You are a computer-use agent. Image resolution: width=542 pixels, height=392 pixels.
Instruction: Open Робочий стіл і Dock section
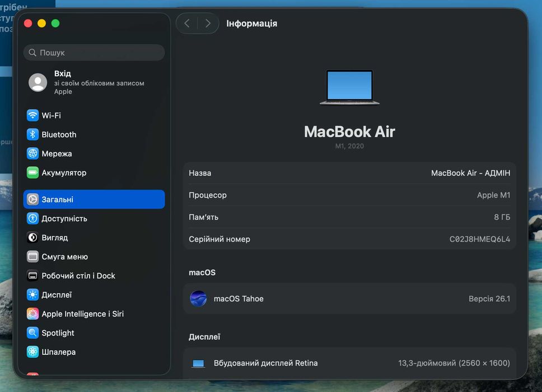tap(94, 276)
